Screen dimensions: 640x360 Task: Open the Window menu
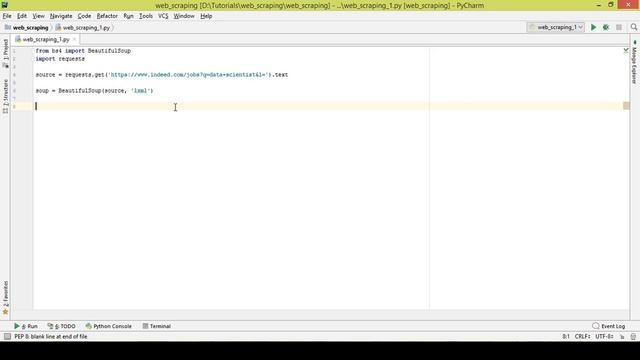tap(184, 16)
